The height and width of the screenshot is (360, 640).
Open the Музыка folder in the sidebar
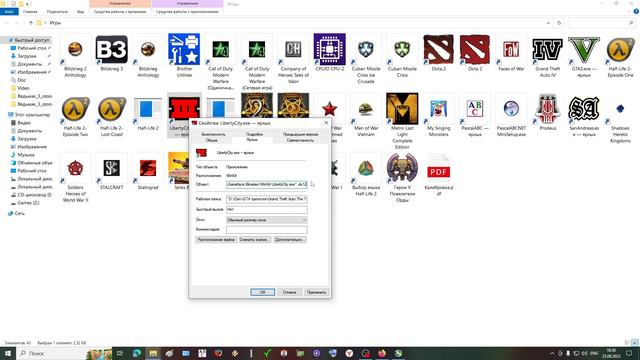[26, 155]
